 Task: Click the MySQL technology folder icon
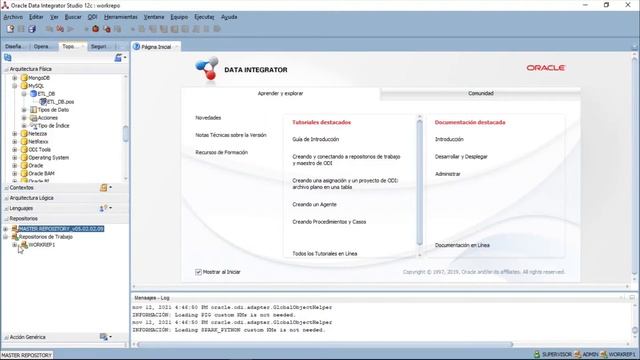24,86
